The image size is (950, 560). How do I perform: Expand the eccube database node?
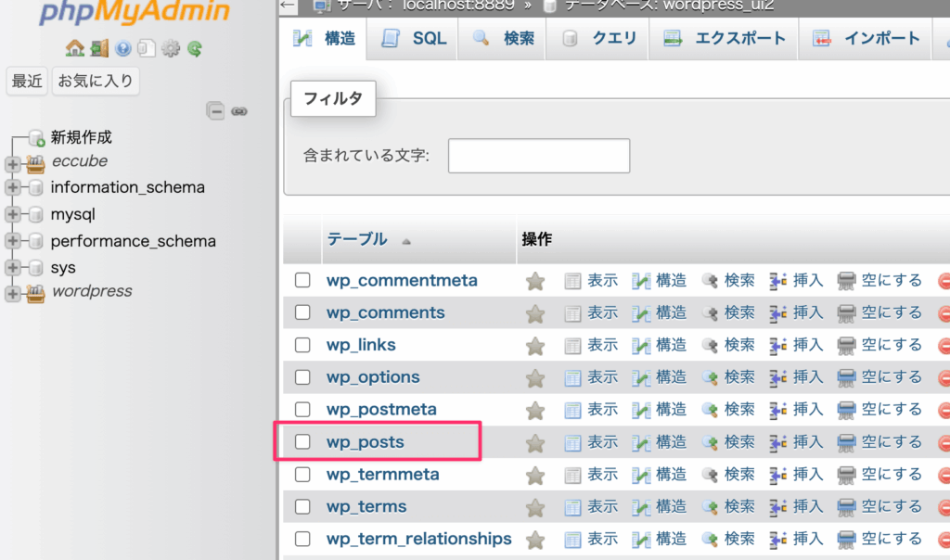pos(13,163)
